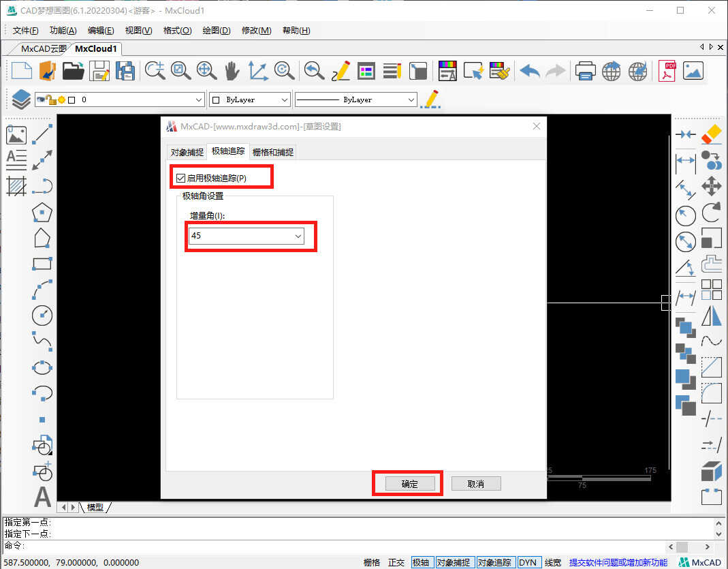Click the command line 命令 input
The height and width of the screenshot is (569, 728).
tap(334, 546)
